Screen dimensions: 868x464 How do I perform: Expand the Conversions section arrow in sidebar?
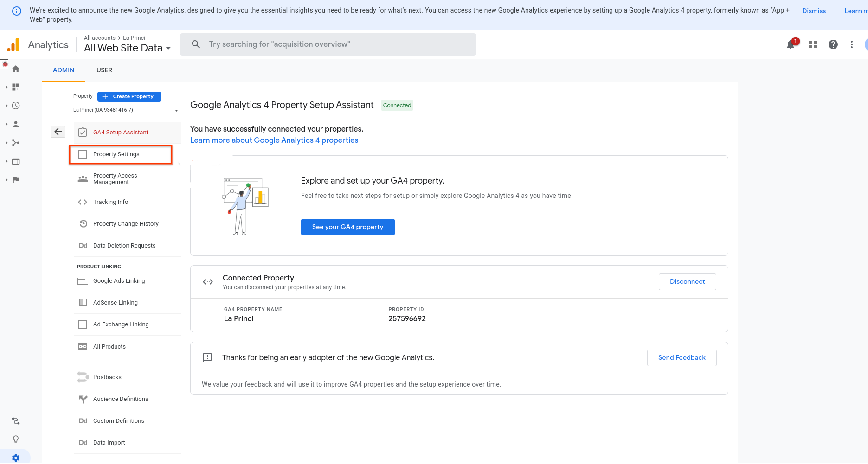tap(6, 180)
